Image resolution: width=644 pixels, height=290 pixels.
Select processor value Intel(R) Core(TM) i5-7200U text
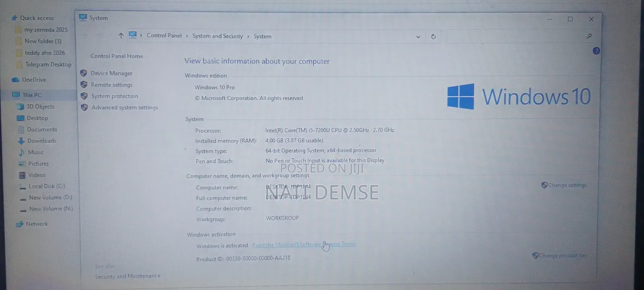click(x=329, y=130)
